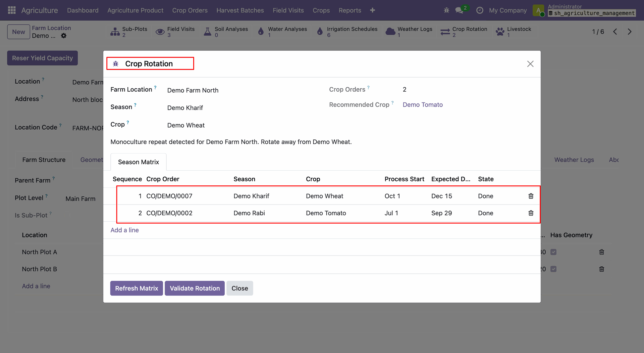The width and height of the screenshot is (644, 353).
Task: Open the Reports menu
Action: point(350,10)
